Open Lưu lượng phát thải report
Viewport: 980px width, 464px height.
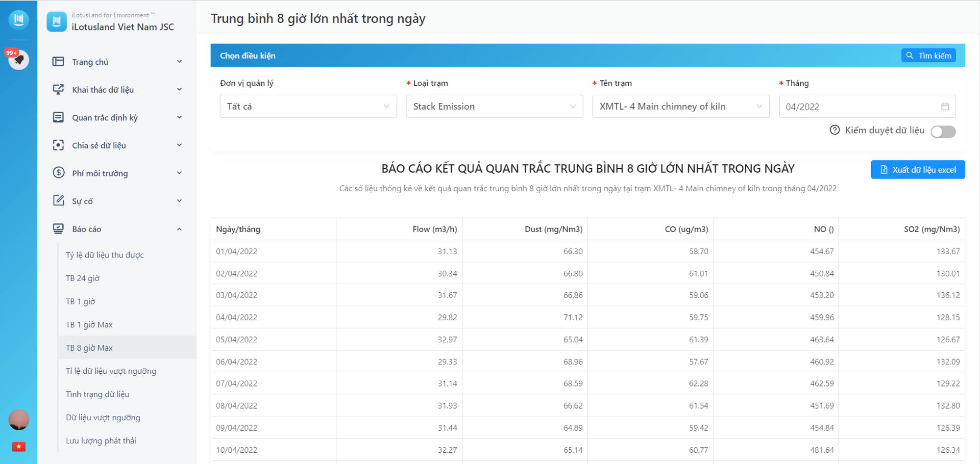[101, 440]
